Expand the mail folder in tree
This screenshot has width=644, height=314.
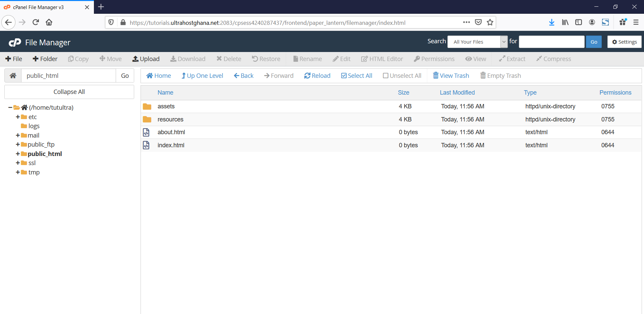tap(18, 135)
